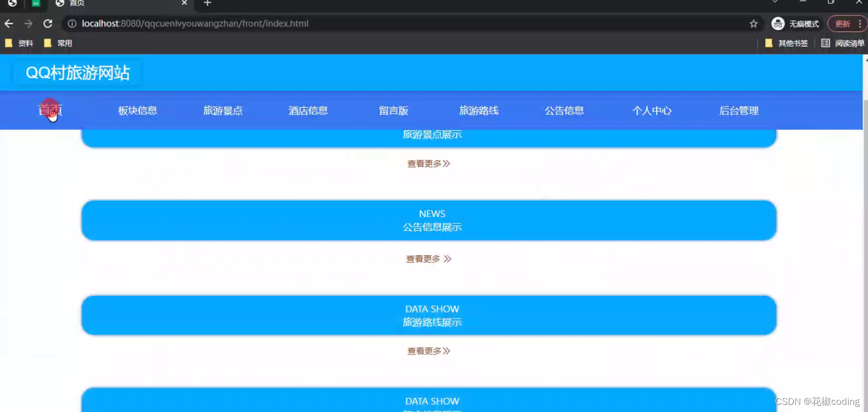The height and width of the screenshot is (412, 868).
Task: Open a new tab with the plus button
Action: tap(207, 3)
